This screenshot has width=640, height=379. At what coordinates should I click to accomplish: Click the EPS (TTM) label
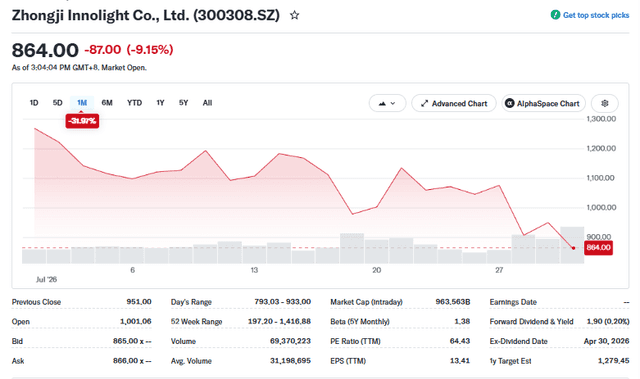[x=348, y=361]
